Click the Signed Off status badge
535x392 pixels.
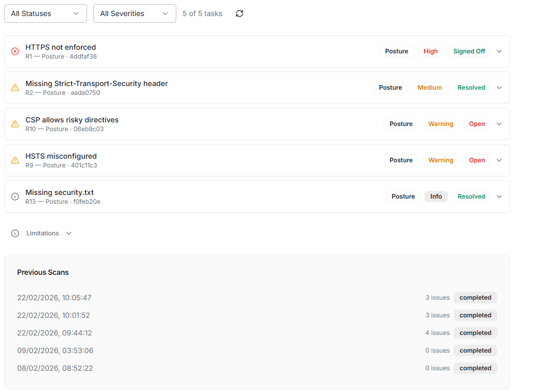pos(469,51)
